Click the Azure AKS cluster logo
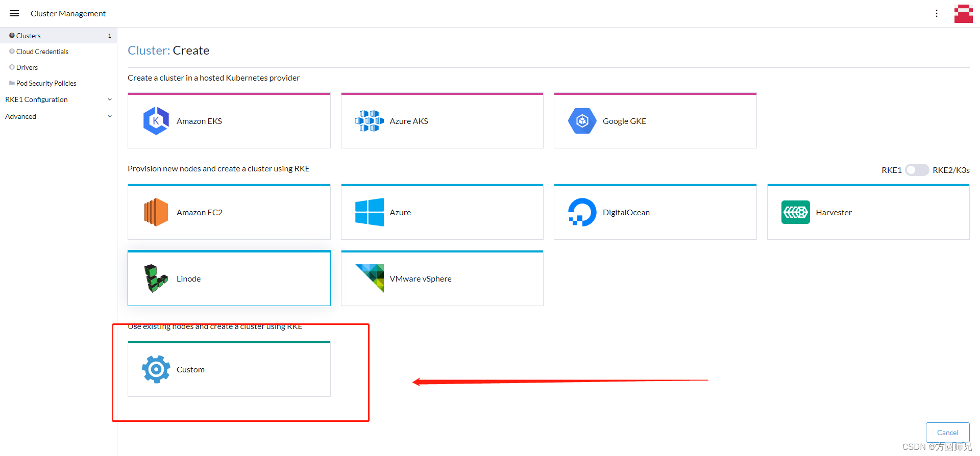This screenshot has height=456, width=980. click(x=369, y=121)
